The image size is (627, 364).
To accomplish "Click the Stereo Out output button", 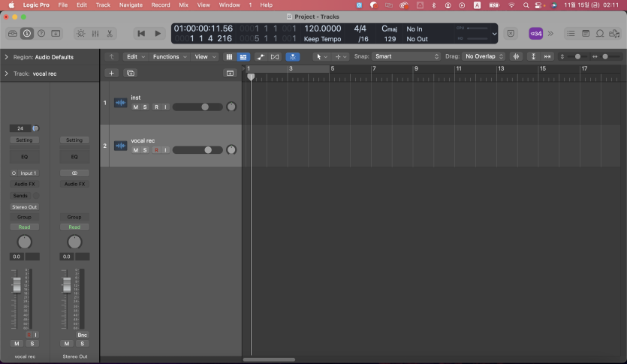I will [x=24, y=206].
